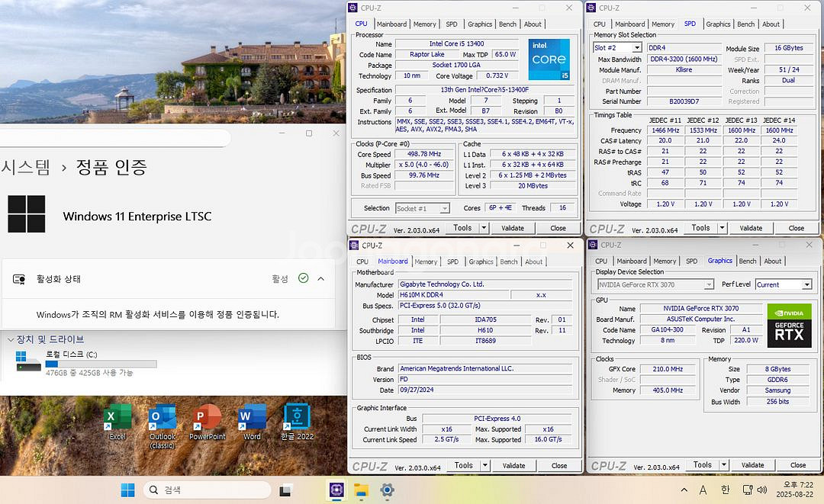
Task: Open the volume tray icon
Action: click(x=762, y=490)
